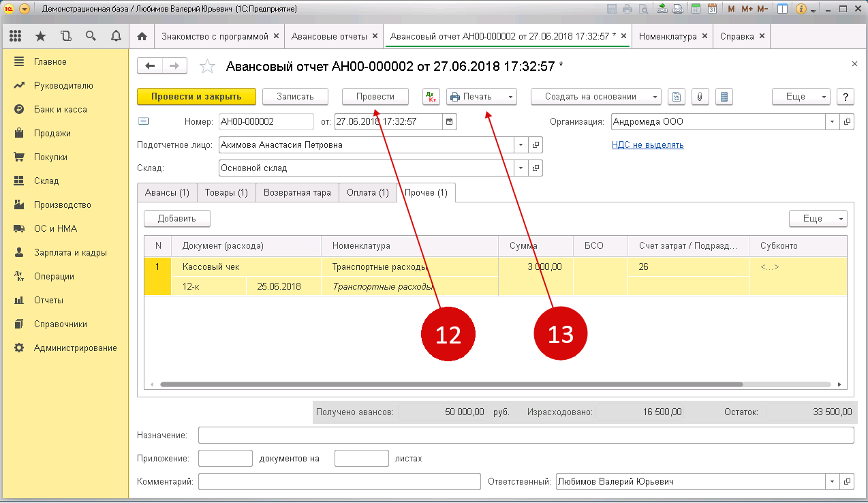
Task: Expand the Склад field dropdown
Action: [521, 168]
